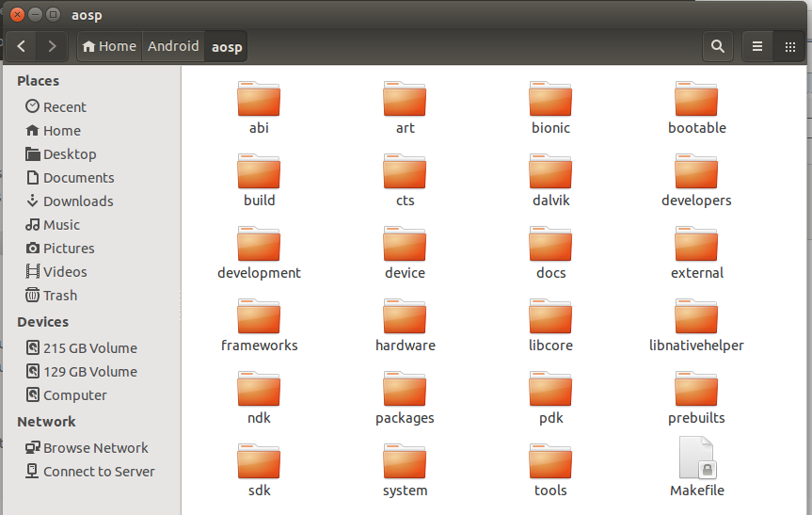The height and width of the screenshot is (515, 812).
Task: Select the frameworks folder
Action: [259, 326]
